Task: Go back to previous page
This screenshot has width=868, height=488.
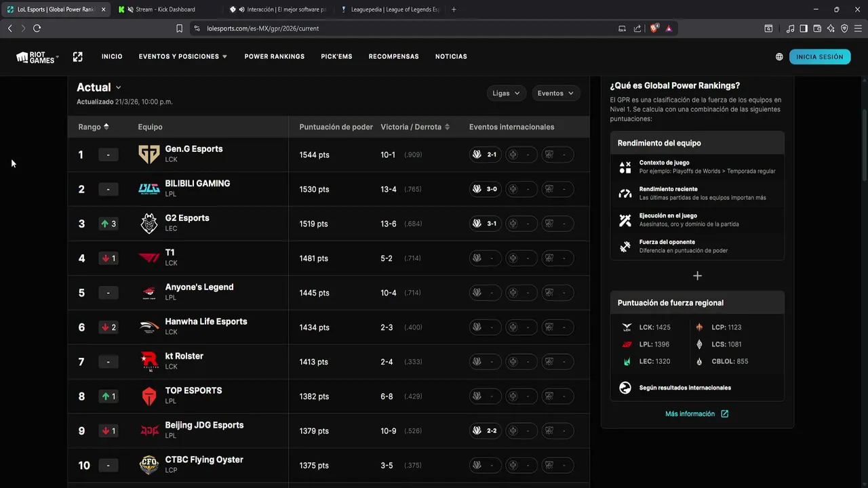Action: (9, 28)
